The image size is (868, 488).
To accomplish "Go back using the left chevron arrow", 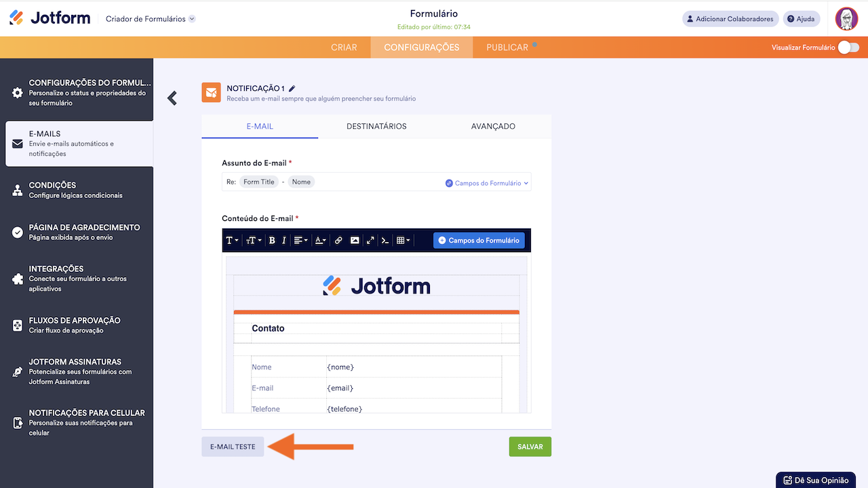I will pos(172,98).
